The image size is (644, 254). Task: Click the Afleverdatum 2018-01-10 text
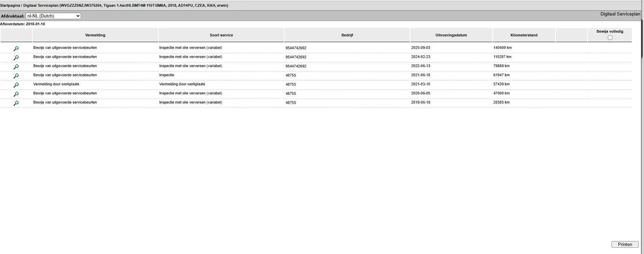point(21,23)
